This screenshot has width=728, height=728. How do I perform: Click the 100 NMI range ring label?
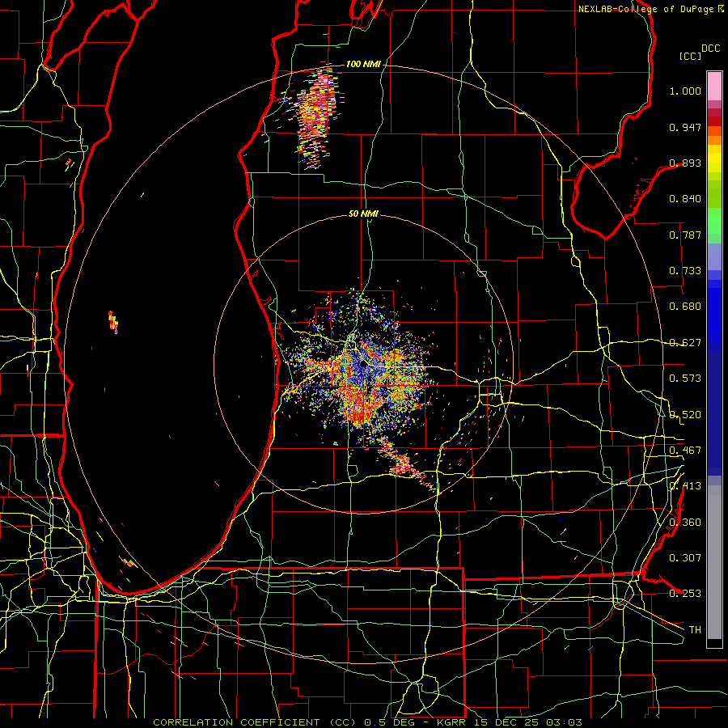[363, 64]
